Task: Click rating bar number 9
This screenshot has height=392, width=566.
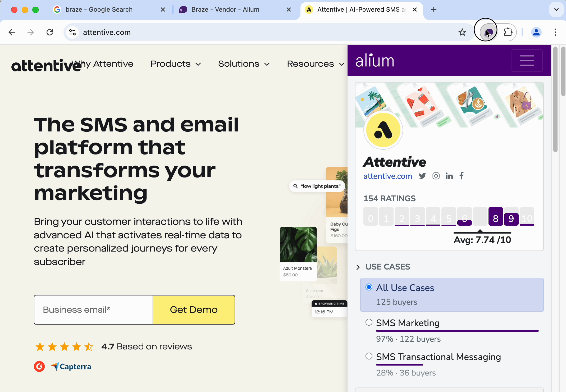Action: tap(511, 216)
